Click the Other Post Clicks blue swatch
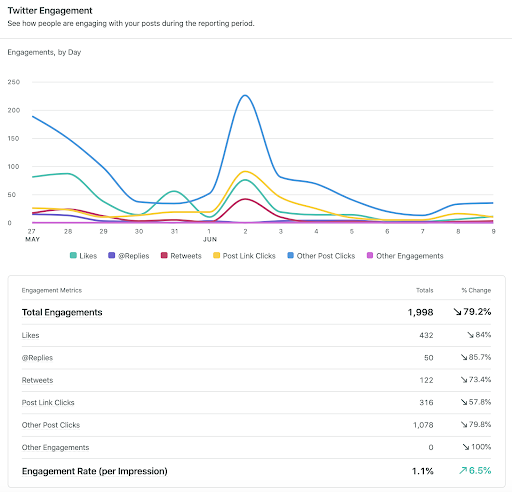 (291, 256)
